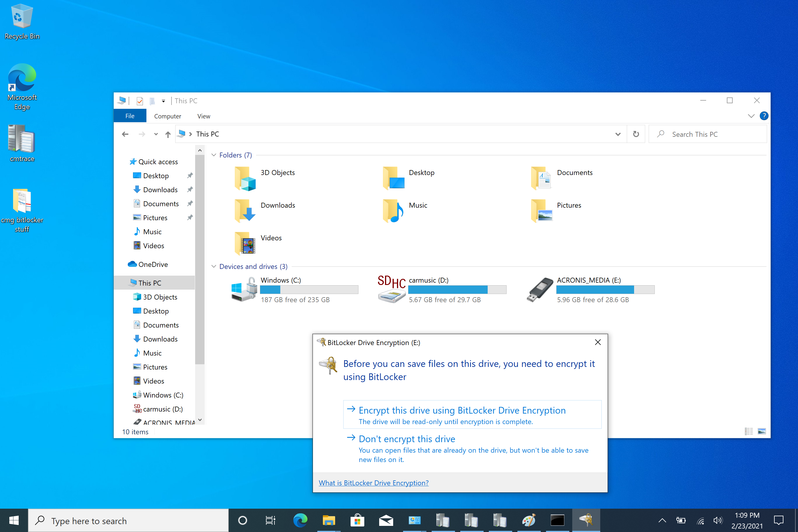798x532 pixels.
Task: Open Microsoft Store from the taskbar
Action: click(357, 520)
